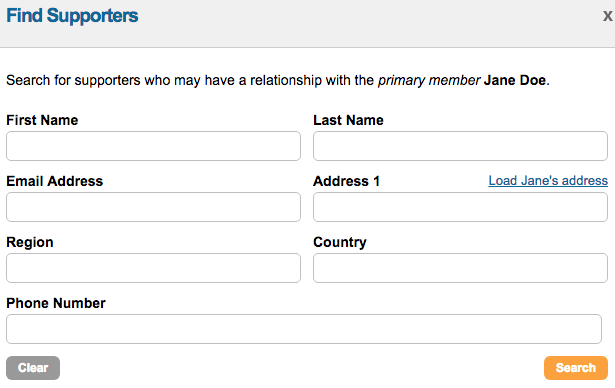The height and width of the screenshot is (388, 615).
Task: Click the Country label
Action: pyautogui.click(x=340, y=242)
